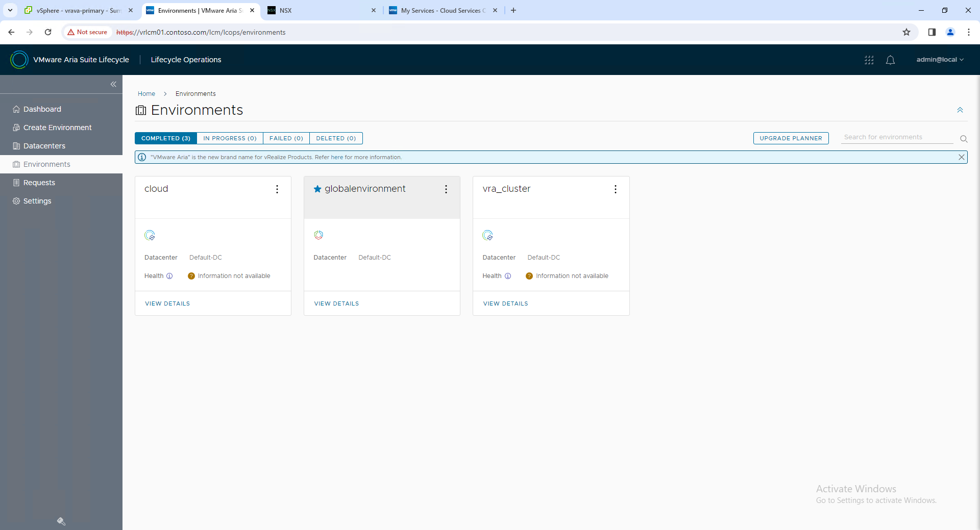Click the Lifecycle Operations header title
This screenshot has height=530, width=980.
[x=186, y=60]
